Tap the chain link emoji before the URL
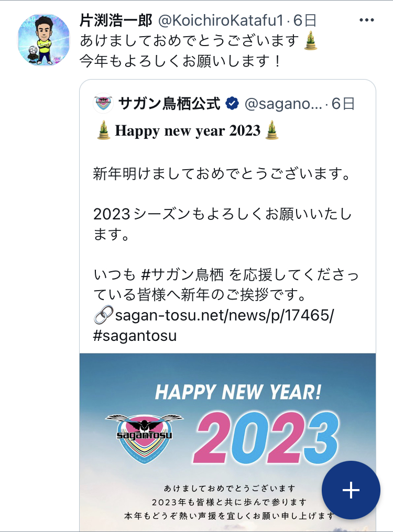 (103, 315)
